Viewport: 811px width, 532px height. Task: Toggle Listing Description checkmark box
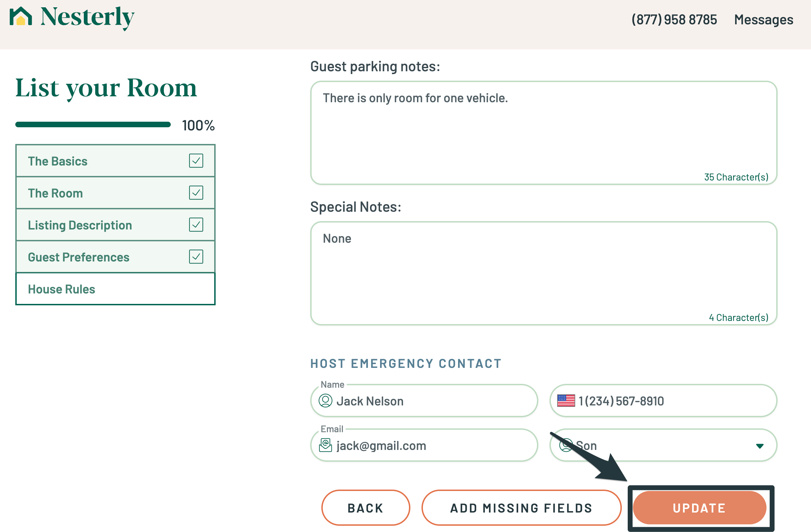pyautogui.click(x=196, y=225)
